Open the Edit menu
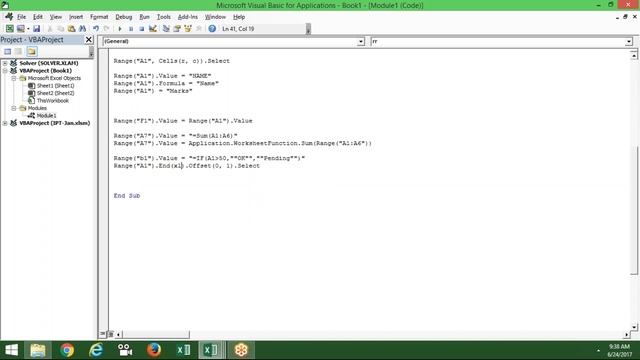The image size is (640, 360). click(38, 17)
